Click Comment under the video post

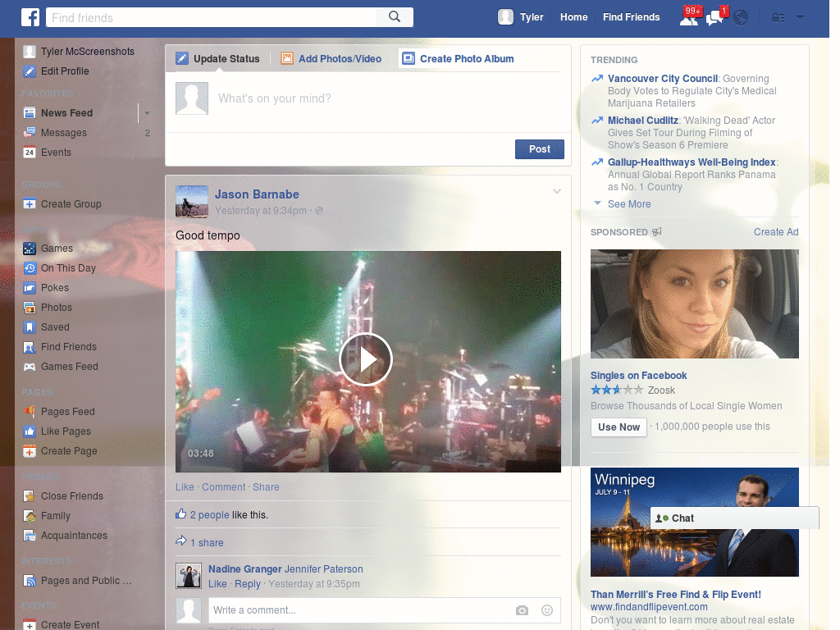pos(223,487)
